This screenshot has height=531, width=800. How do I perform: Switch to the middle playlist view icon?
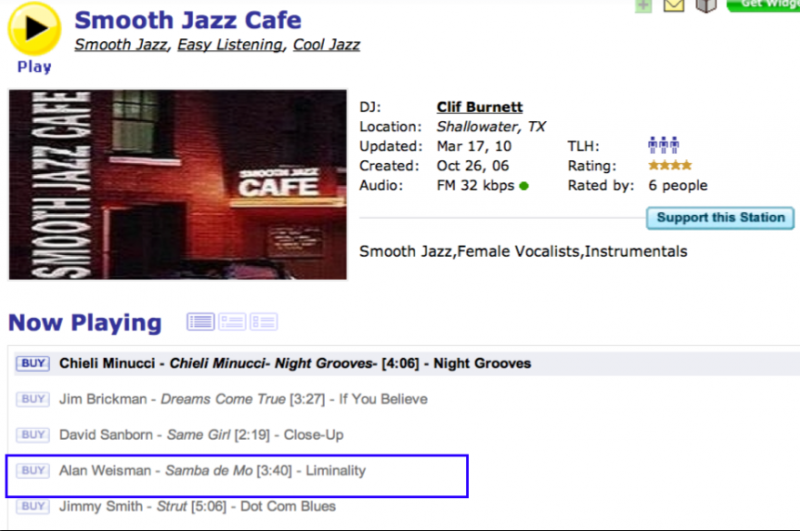[232, 322]
